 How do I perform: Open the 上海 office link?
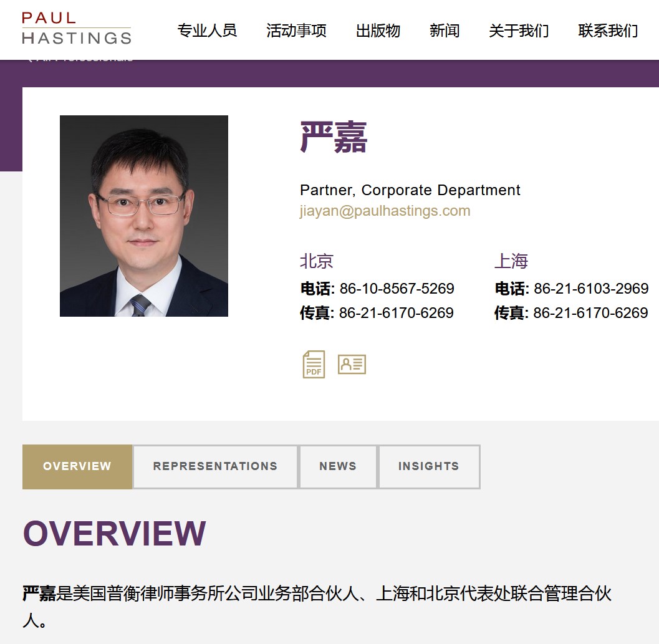(x=511, y=261)
